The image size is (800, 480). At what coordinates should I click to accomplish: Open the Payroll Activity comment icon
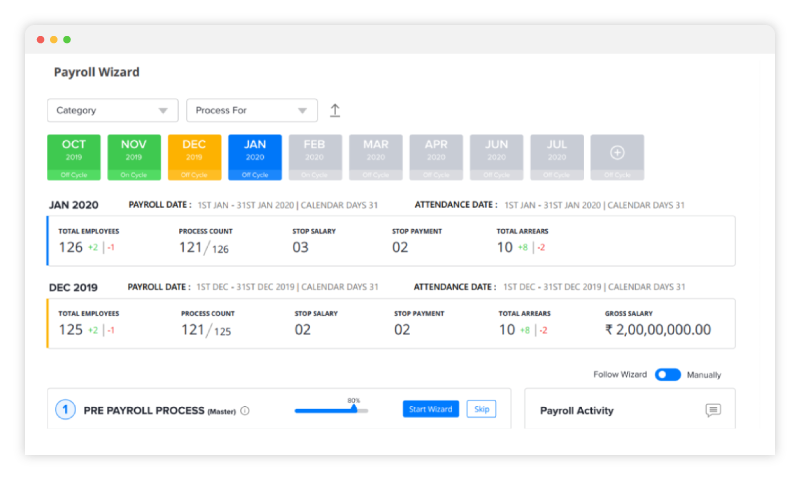point(713,410)
